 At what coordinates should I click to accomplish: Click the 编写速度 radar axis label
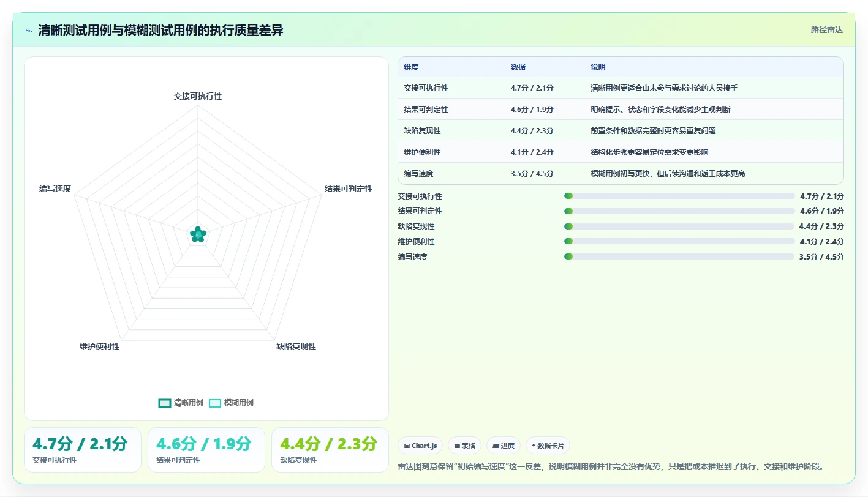click(x=55, y=189)
